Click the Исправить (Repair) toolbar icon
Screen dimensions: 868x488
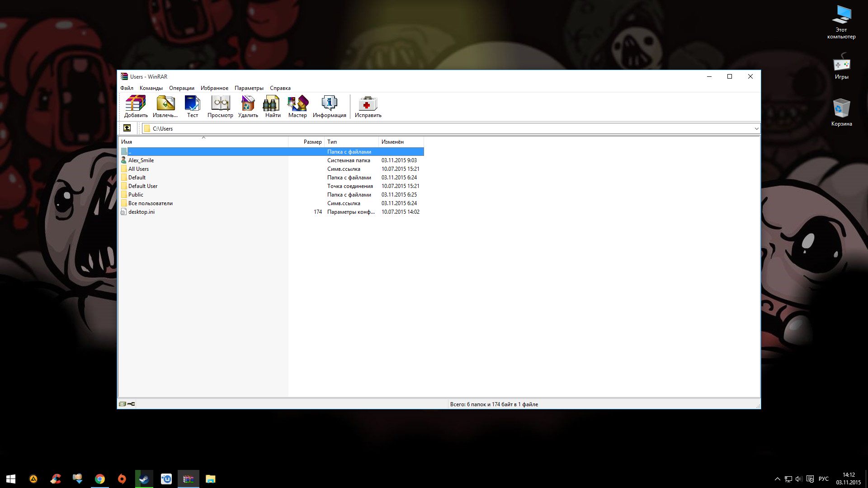368,107
